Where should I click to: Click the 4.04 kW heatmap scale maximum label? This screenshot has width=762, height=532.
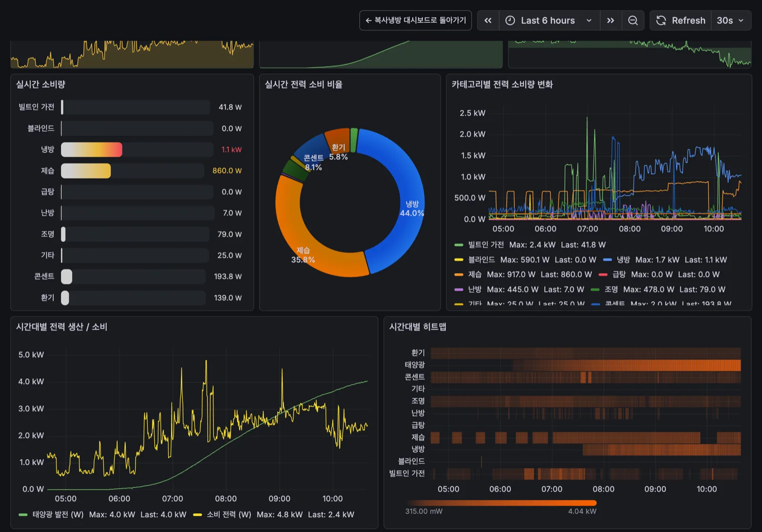582,512
